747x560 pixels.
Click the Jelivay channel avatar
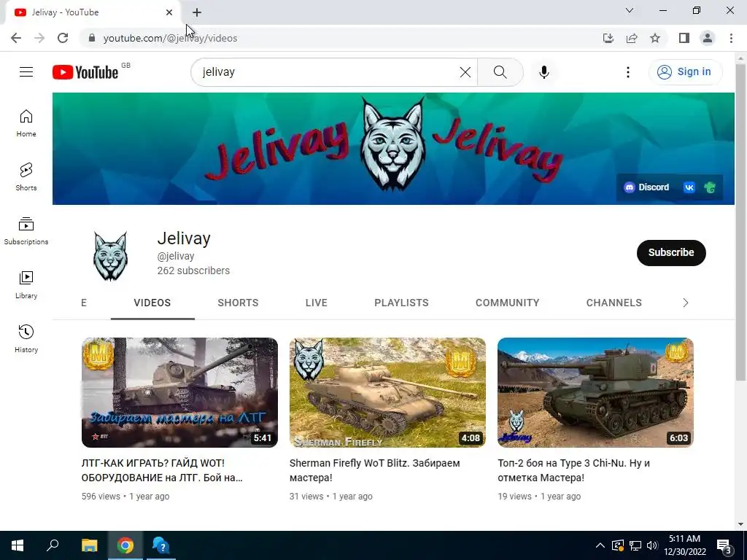[x=111, y=256]
